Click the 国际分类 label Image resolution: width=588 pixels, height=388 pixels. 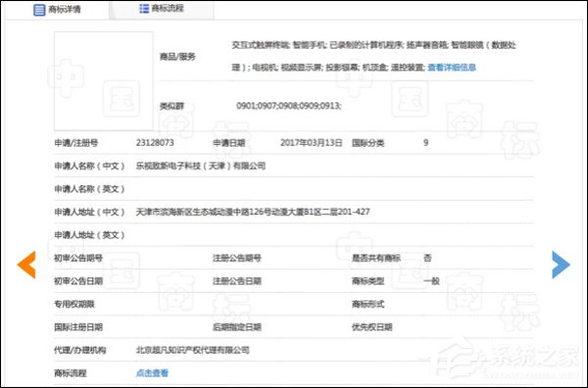(x=367, y=143)
